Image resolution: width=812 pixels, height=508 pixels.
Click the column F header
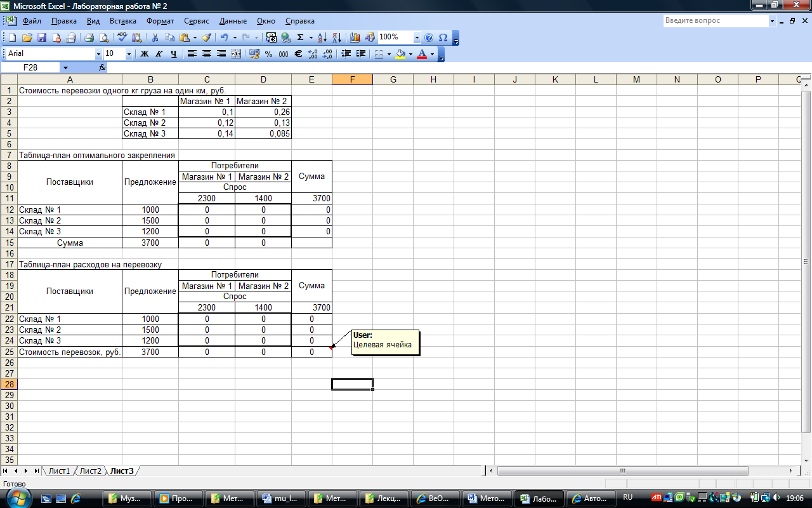[x=352, y=79]
